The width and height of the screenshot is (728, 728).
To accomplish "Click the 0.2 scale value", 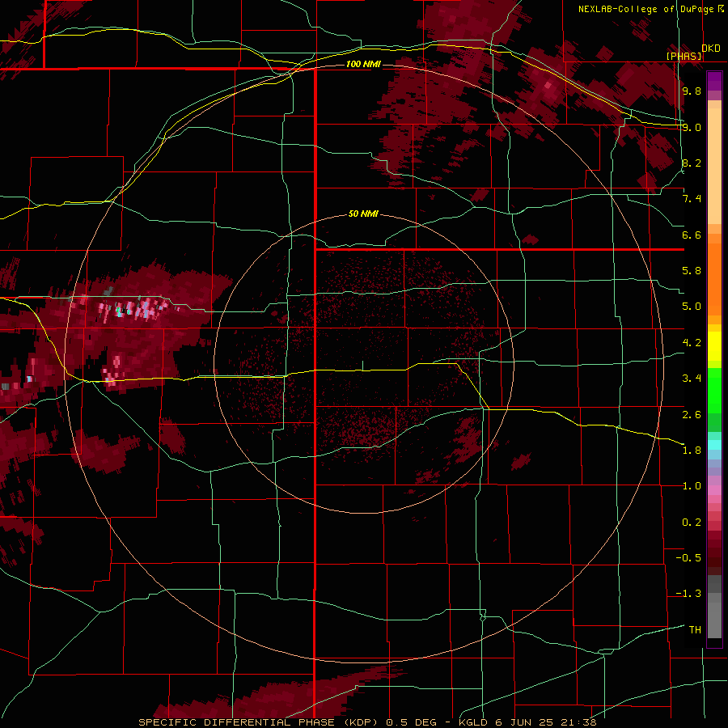I will click(692, 523).
